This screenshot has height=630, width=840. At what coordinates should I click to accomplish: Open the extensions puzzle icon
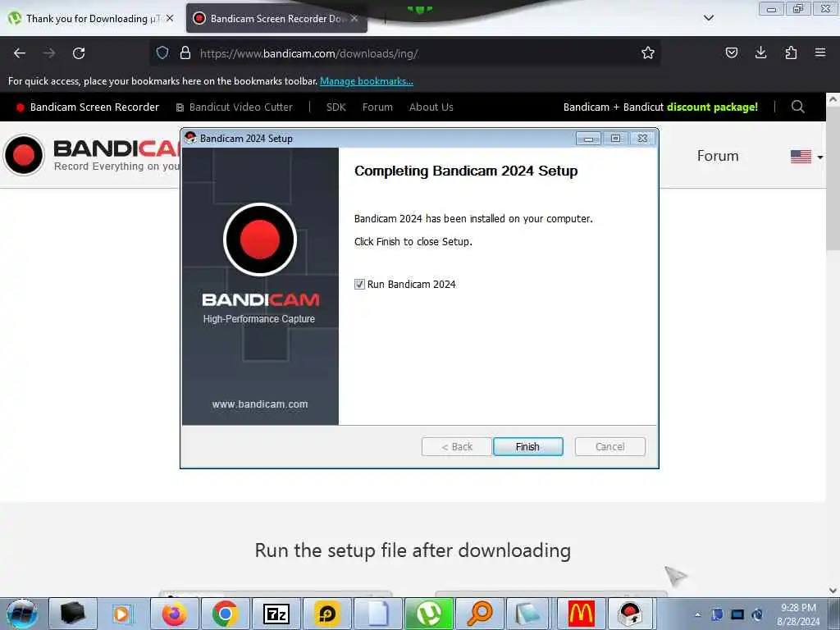791,53
